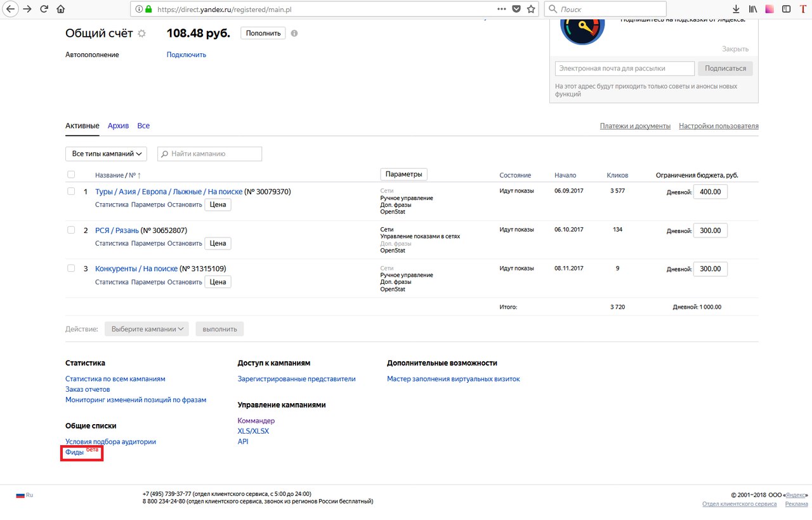Viewport: 812px width, 520px height.
Task: Open Отдел клиентского сервиса footer link
Action: 739,504
